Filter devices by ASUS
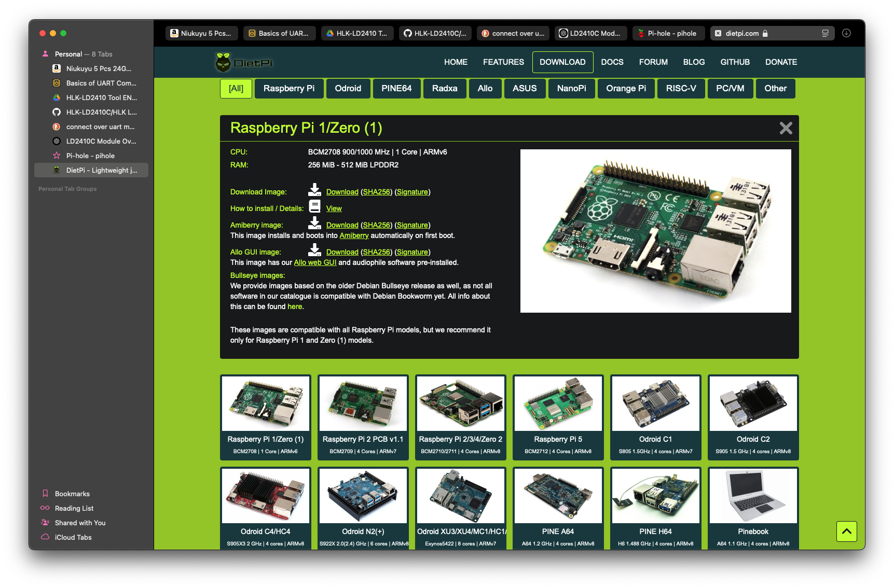 point(525,89)
